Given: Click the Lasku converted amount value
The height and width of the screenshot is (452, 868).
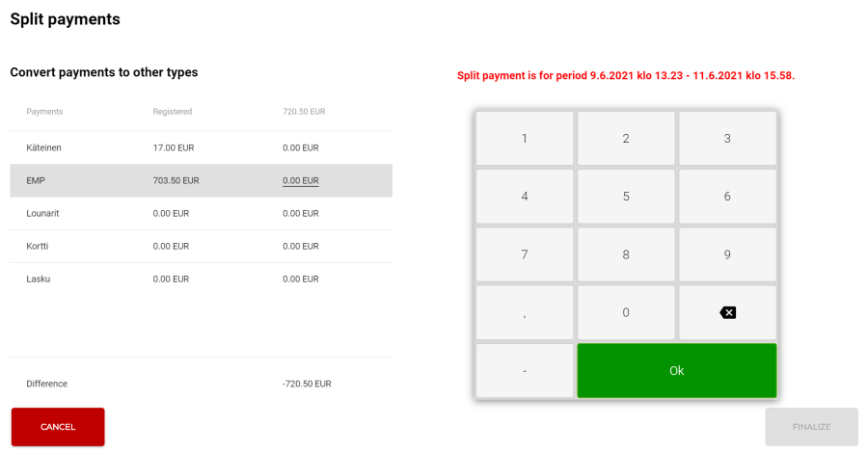Looking at the screenshot, I should tap(300, 279).
